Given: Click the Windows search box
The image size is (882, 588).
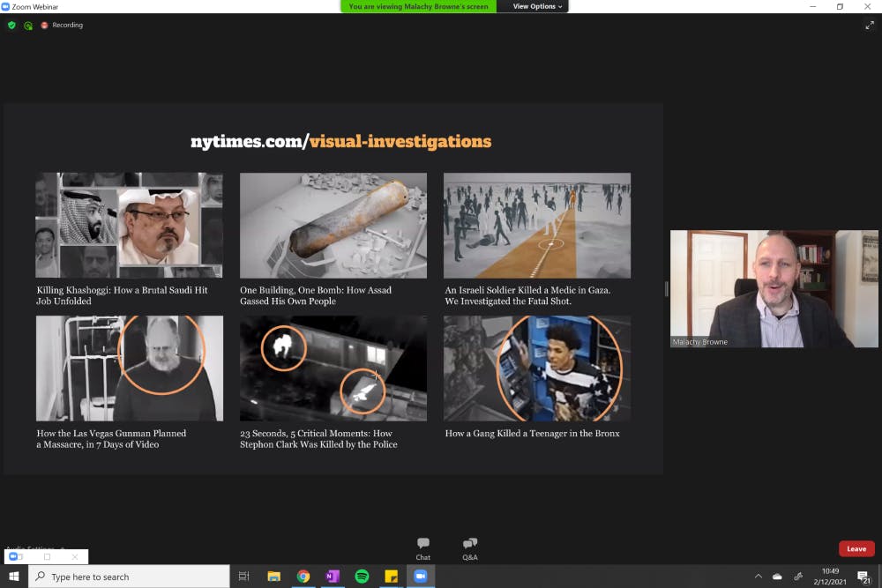Looking at the screenshot, I should 129,577.
